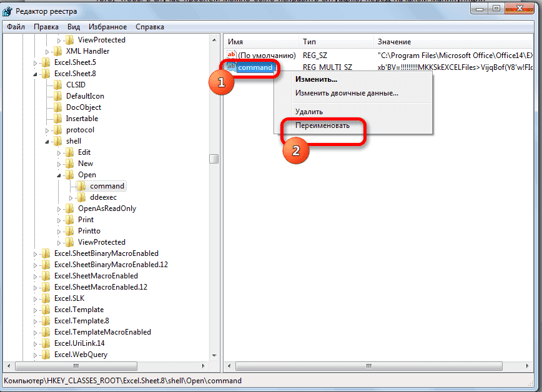Expand the ddeexec tree node
The width and height of the screenshot is (542, 392).
[71, 198]
